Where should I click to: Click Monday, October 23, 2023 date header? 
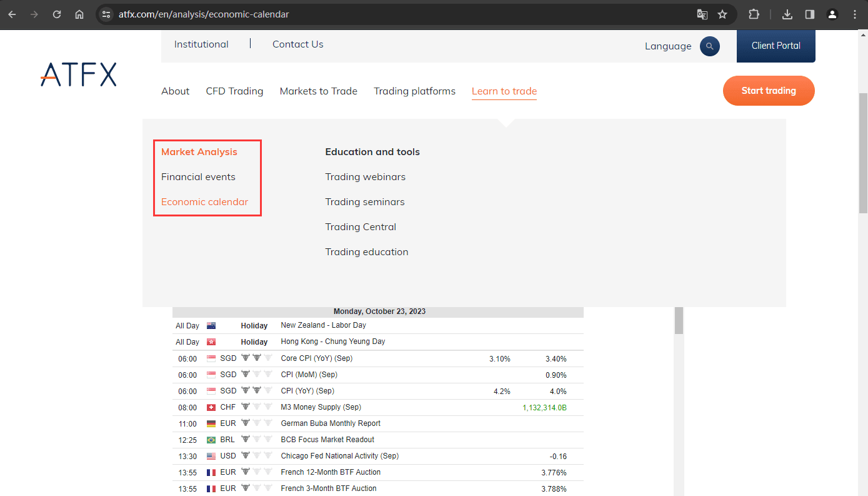[x=379, y=311]
